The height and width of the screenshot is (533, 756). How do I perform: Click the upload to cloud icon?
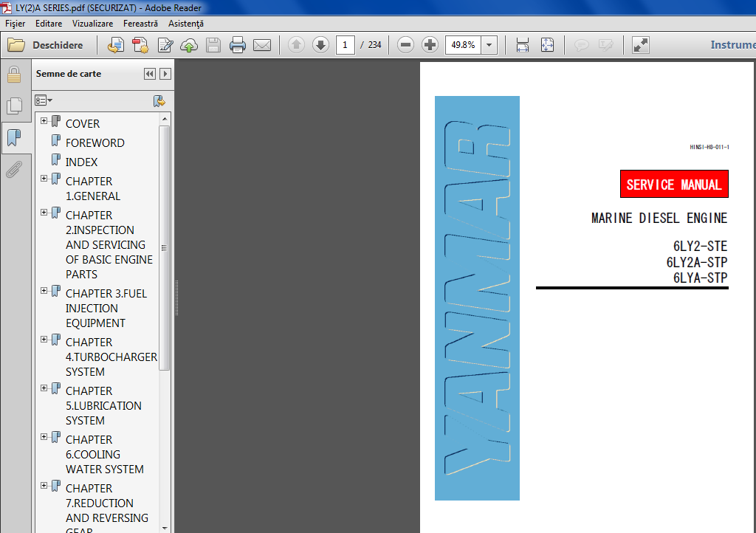(189, 45)
